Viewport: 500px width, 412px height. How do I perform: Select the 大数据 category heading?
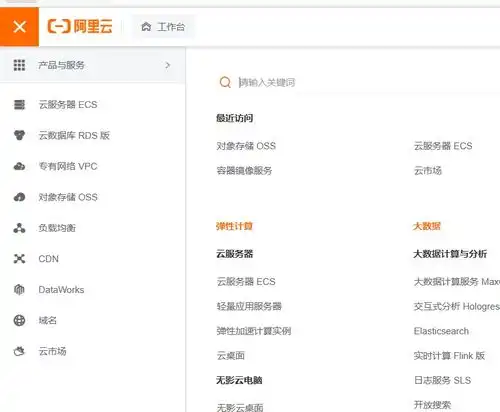point(427,226)
